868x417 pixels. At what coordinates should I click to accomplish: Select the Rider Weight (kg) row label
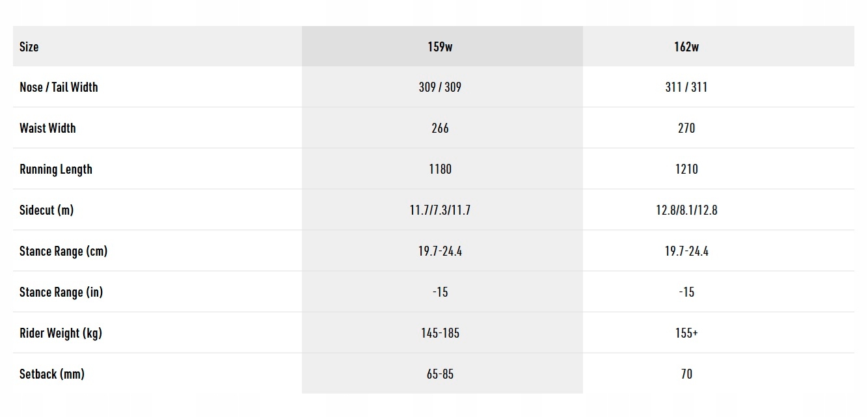pyautogui.click(x=61, y=333)
